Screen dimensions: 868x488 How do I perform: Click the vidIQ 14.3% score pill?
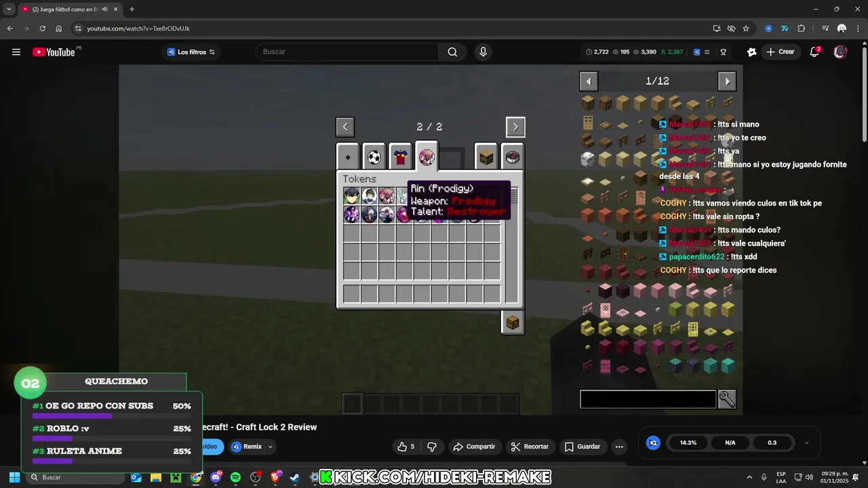click(688, 443)
